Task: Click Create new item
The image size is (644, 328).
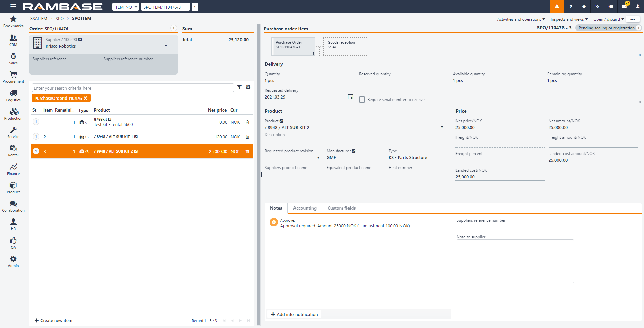Action: tap(54, 321)
